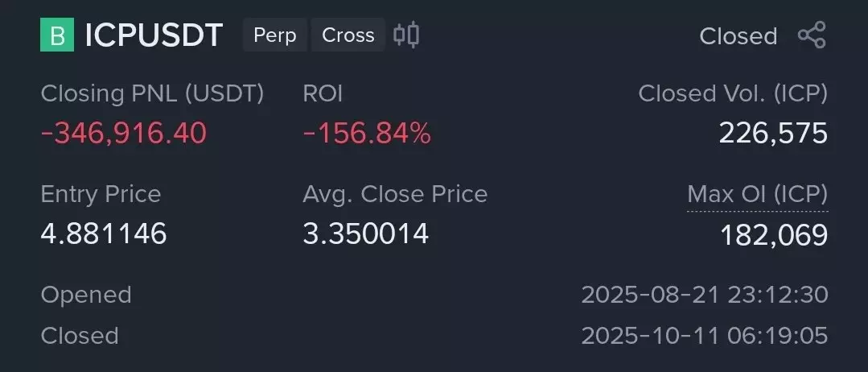Select the Perp contract tag
The width and height of the screenshot is (868, 372).
tap(275, 35)
